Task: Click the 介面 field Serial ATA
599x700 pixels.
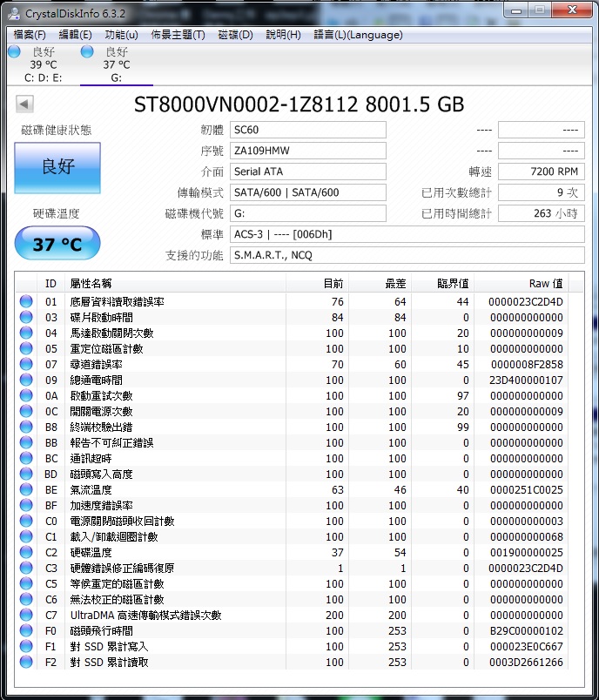Action: tap(308, 172)
